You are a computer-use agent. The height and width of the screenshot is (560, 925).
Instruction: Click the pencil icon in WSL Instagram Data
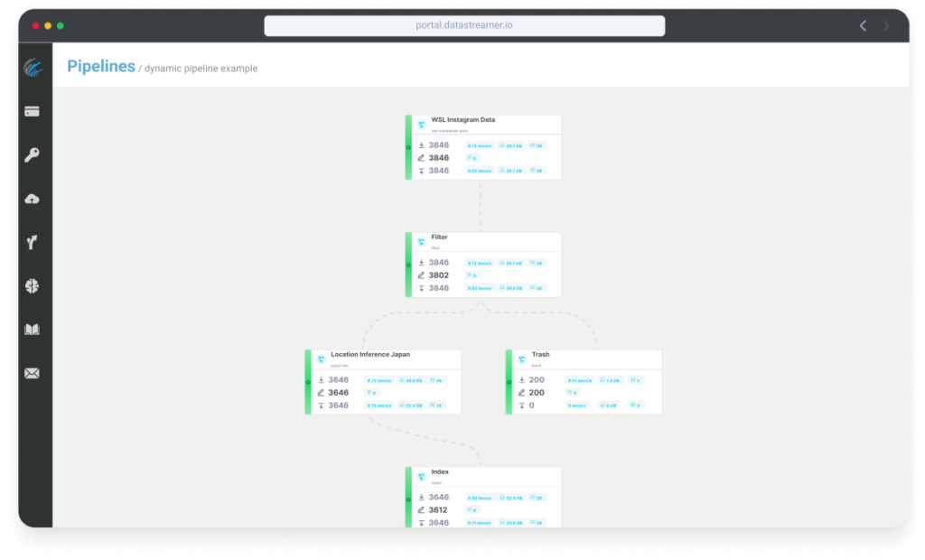click(421, 158)
